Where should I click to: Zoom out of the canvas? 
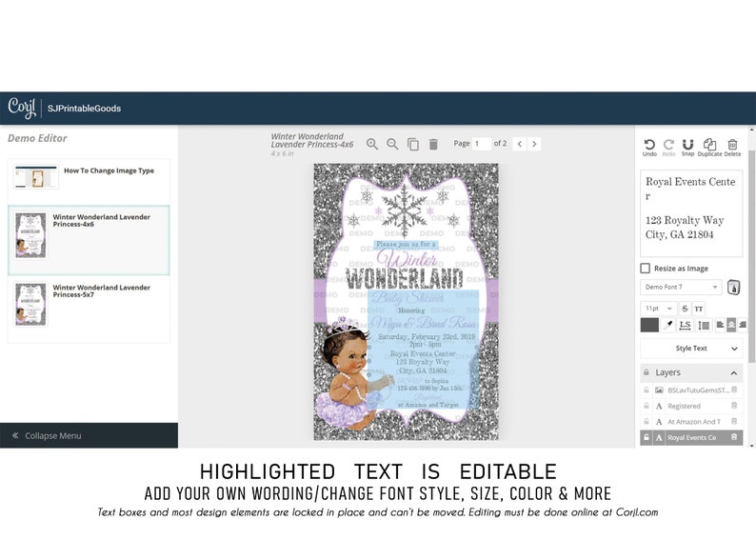point(392,144)
